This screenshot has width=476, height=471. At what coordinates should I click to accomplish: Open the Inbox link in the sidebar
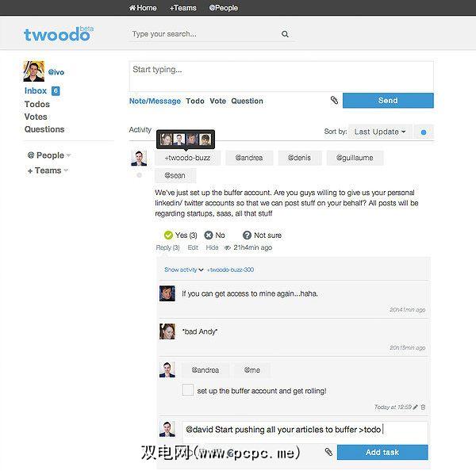pyautogui.click(x=36, y=90)
